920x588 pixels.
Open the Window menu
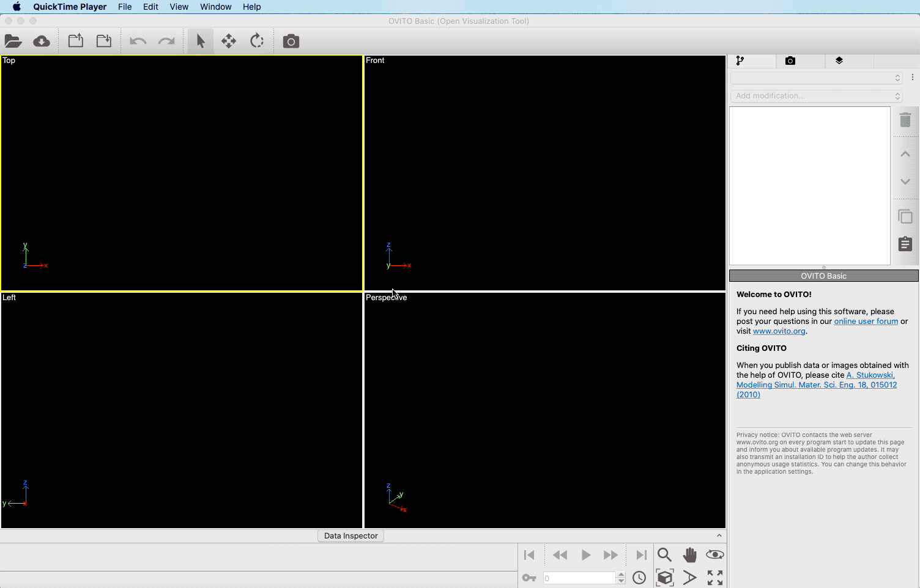(x=215, y=7)
